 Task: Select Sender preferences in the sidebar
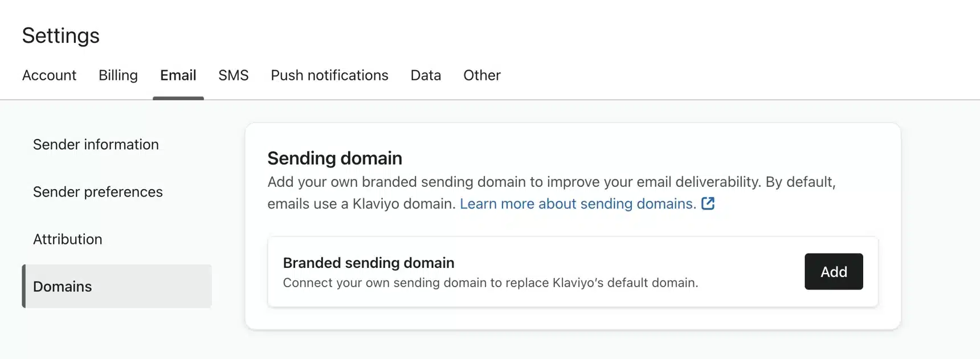(x=97, y=192)
